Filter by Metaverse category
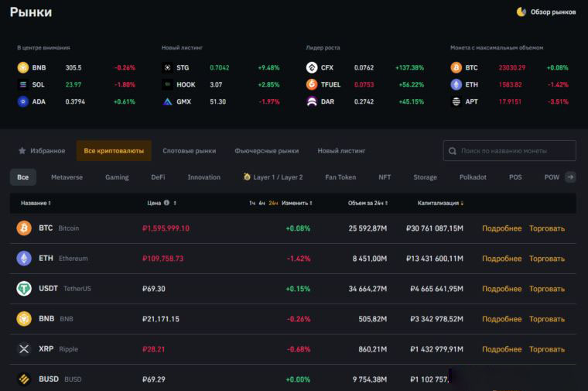588x391 pixels. click(67, 177)
